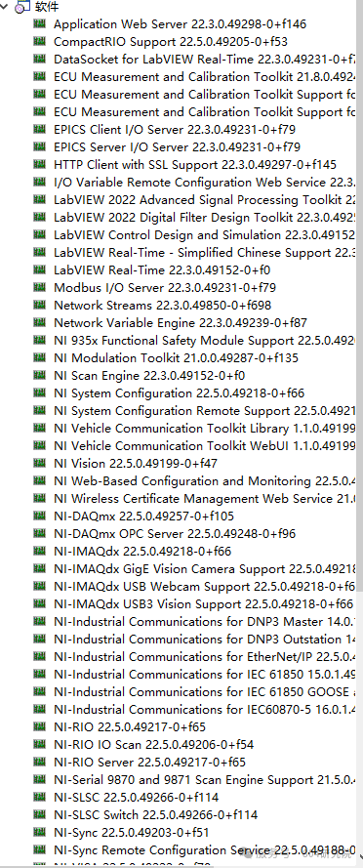Click icon beside Network Variable Engine
Screen dimensions: 363x868
39,322
